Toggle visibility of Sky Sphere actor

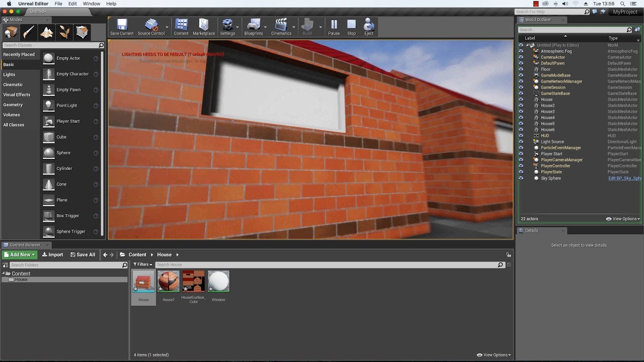click(x=521, y=178)
